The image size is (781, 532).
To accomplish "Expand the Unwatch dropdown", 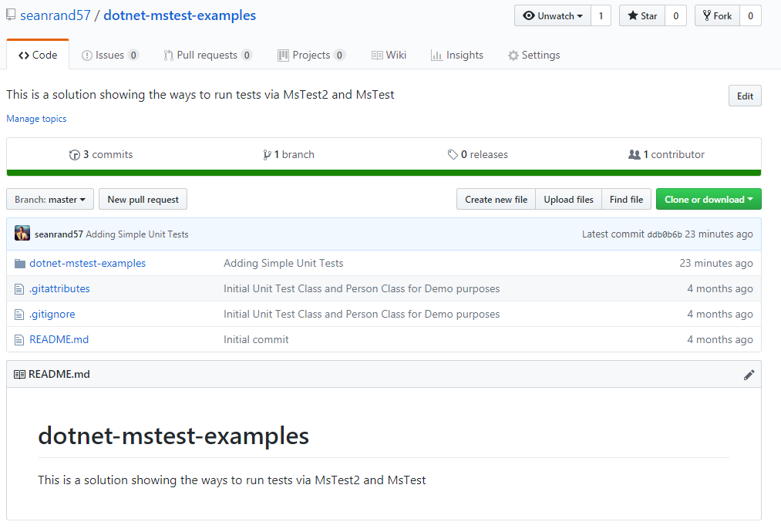I will click(x=553, y=16).
